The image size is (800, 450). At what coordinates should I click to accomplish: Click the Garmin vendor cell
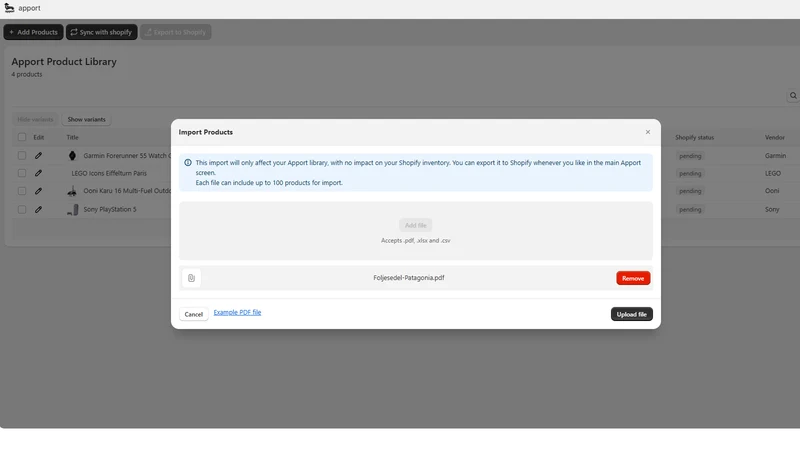775,156
